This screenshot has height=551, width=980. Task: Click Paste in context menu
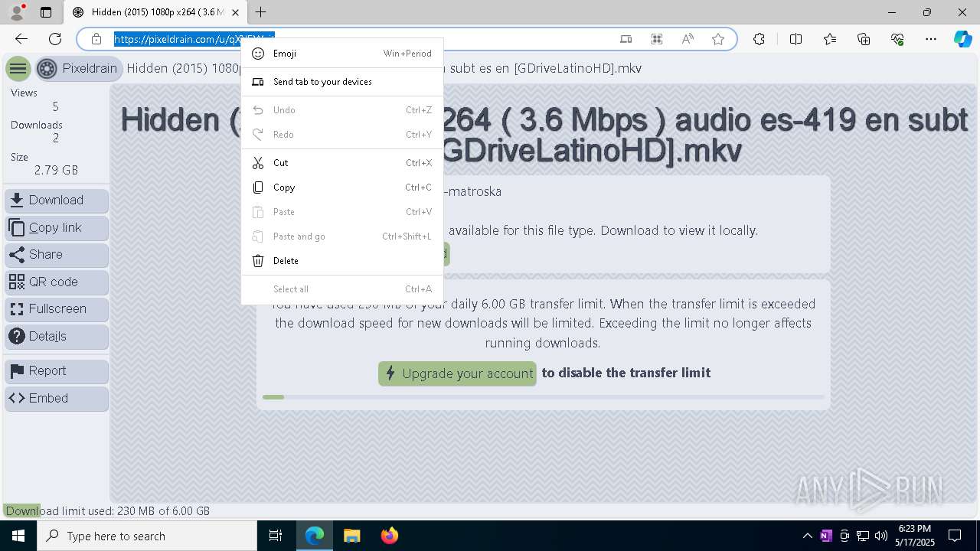342,212
